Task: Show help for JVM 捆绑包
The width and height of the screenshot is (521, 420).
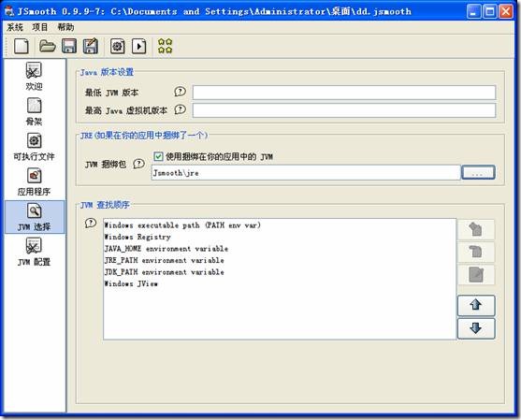Action: pyautogui.click(x=138, y=164)
